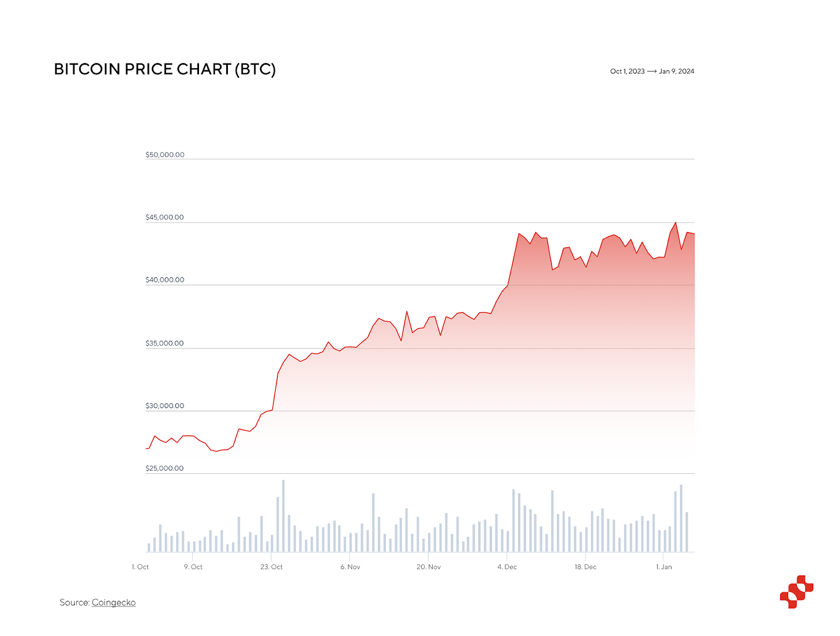Open the Coingecko source link

(x=114, y=603)
